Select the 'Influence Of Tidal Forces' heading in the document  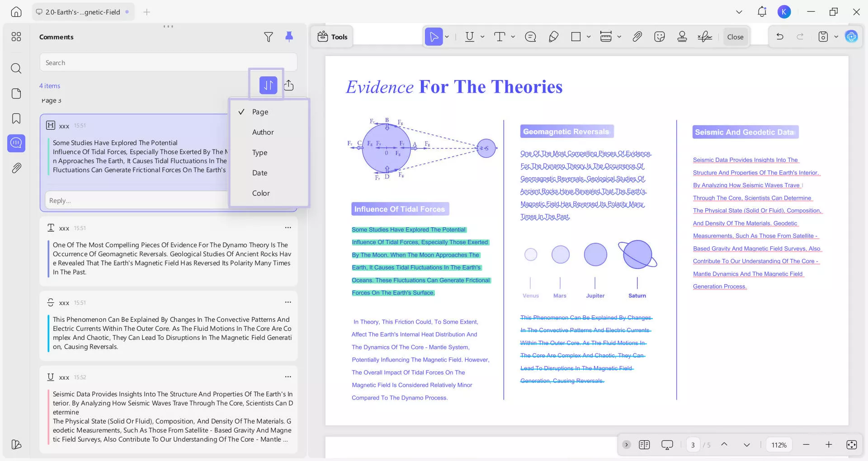coord(400,209)
